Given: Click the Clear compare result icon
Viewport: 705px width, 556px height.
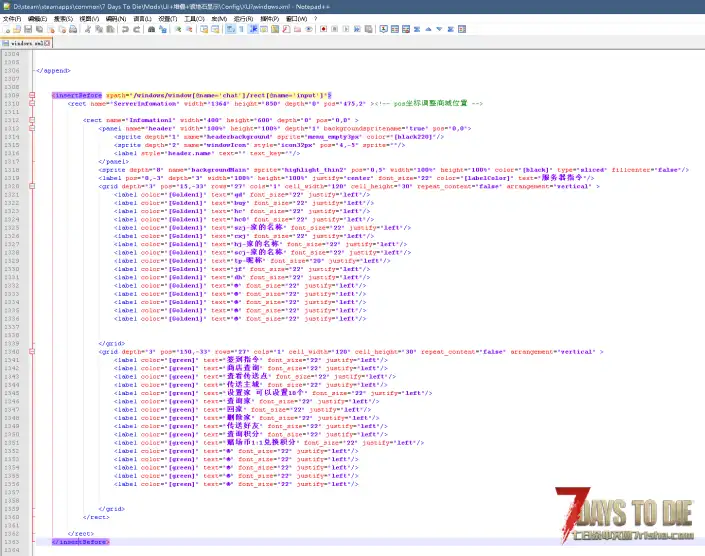Looking at the screenshot, I should (x=406, y=29).
